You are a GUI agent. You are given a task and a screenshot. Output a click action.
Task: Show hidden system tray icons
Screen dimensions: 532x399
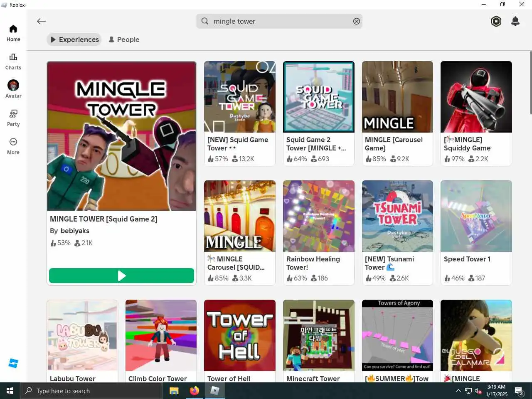[458, 391]
